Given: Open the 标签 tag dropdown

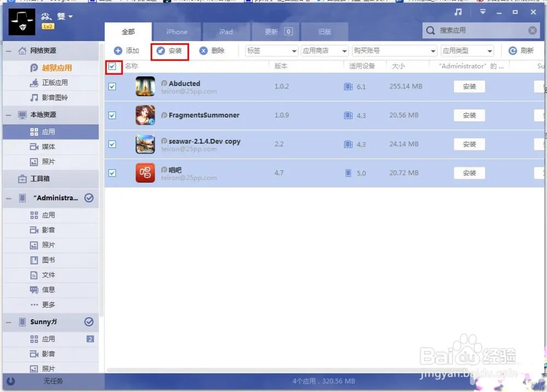Looking at the screenshot, I should point(271,51).
